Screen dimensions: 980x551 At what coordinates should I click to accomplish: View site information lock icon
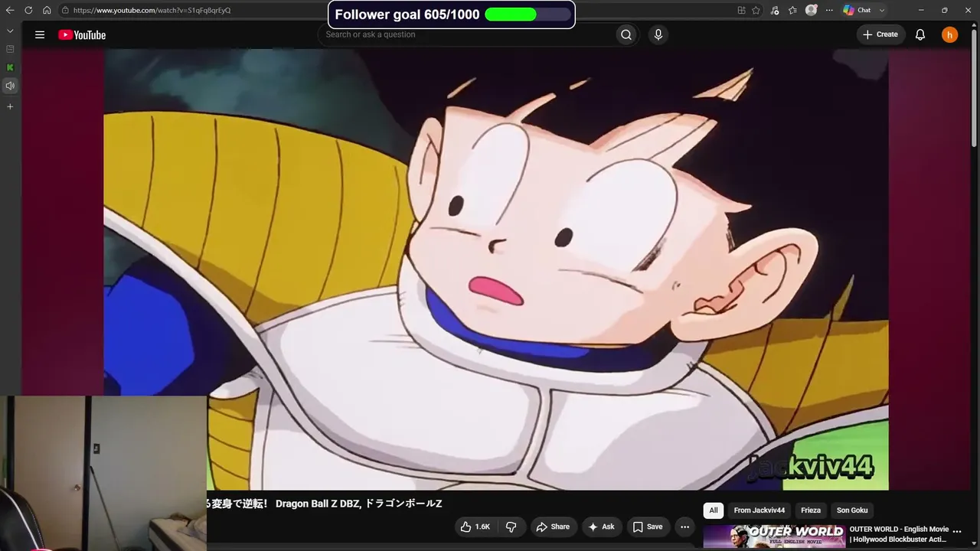coord(66,10)
